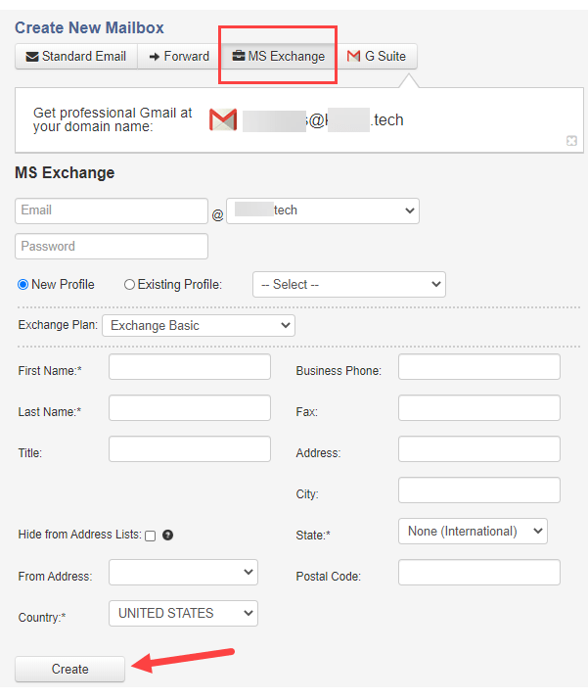Click the Create New Mailbox heading
This screenshot has width=588, height=700.
89,27
